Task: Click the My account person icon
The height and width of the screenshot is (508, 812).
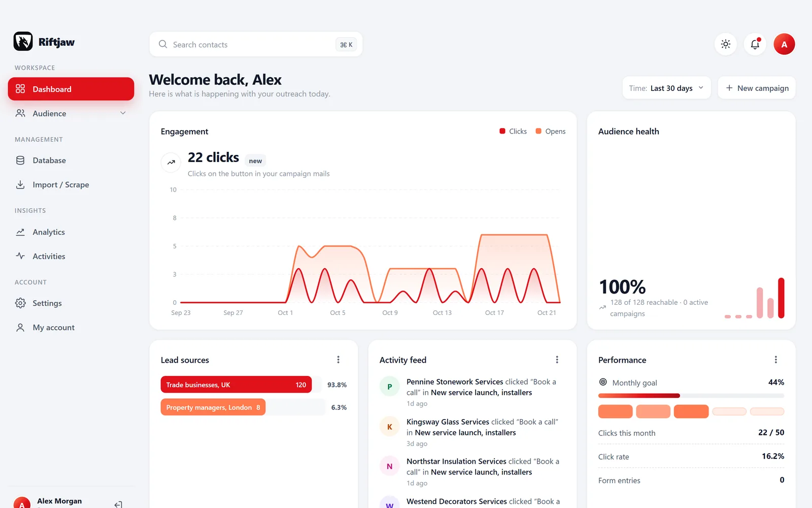Action: [20, 328]
